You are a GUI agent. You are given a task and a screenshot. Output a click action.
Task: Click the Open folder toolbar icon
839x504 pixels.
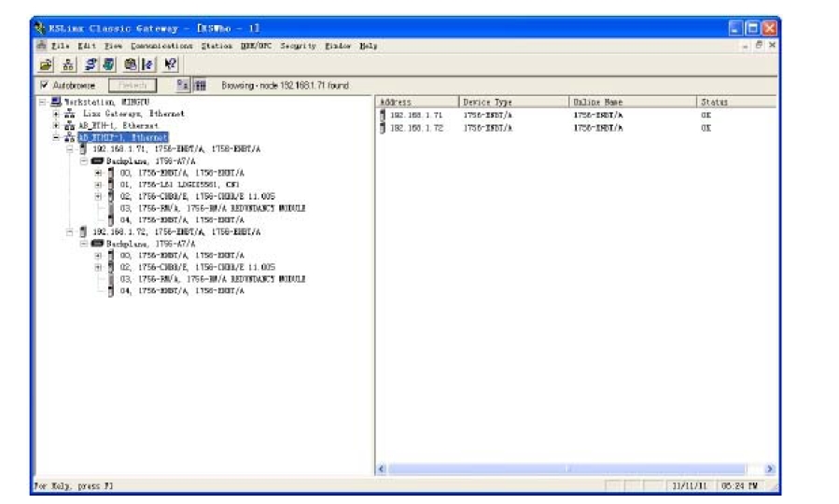pos(46,64)
